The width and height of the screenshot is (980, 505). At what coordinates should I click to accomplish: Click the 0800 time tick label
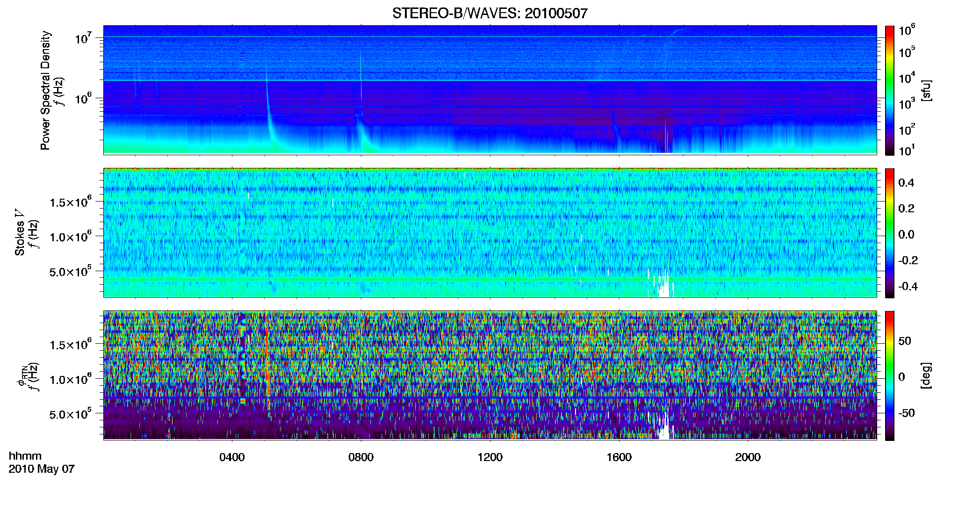[x=361, y=457]
